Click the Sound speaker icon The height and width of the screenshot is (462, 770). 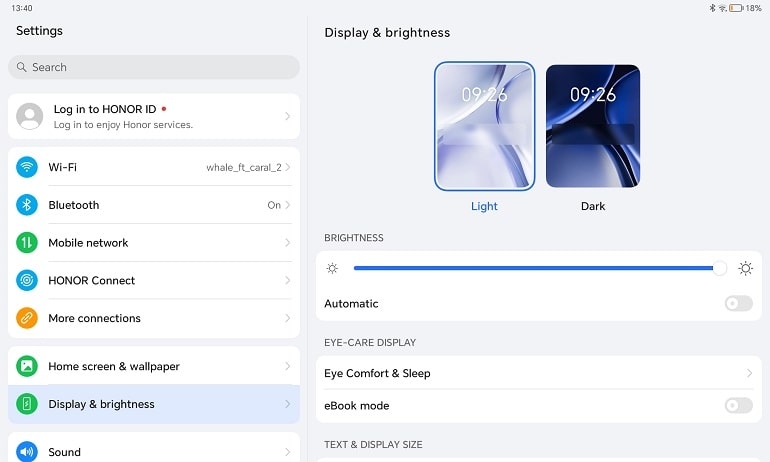point(27,452)
